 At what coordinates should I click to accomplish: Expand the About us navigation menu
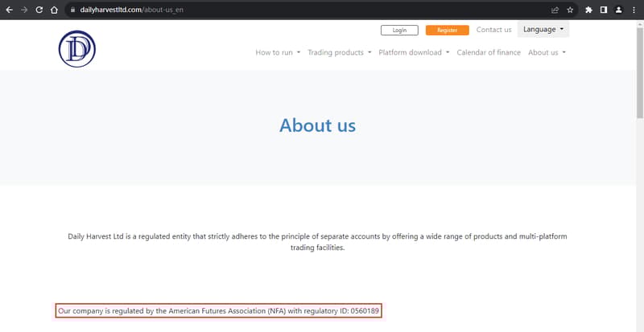click(547, 52)
